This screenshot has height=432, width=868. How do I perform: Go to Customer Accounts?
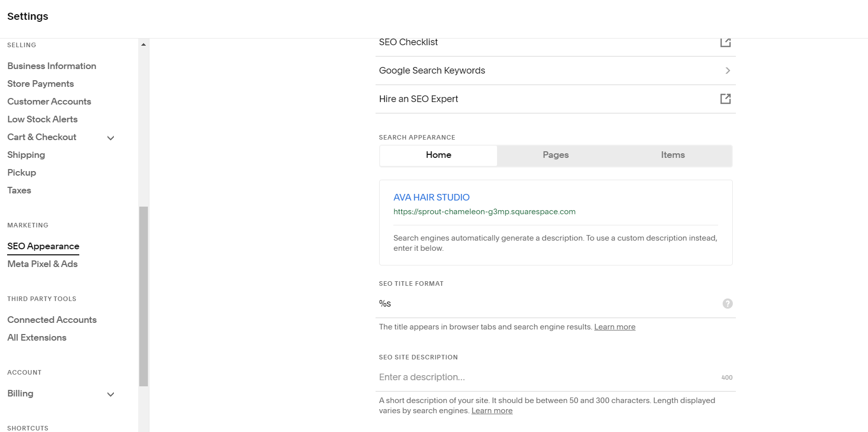point(49,102)
